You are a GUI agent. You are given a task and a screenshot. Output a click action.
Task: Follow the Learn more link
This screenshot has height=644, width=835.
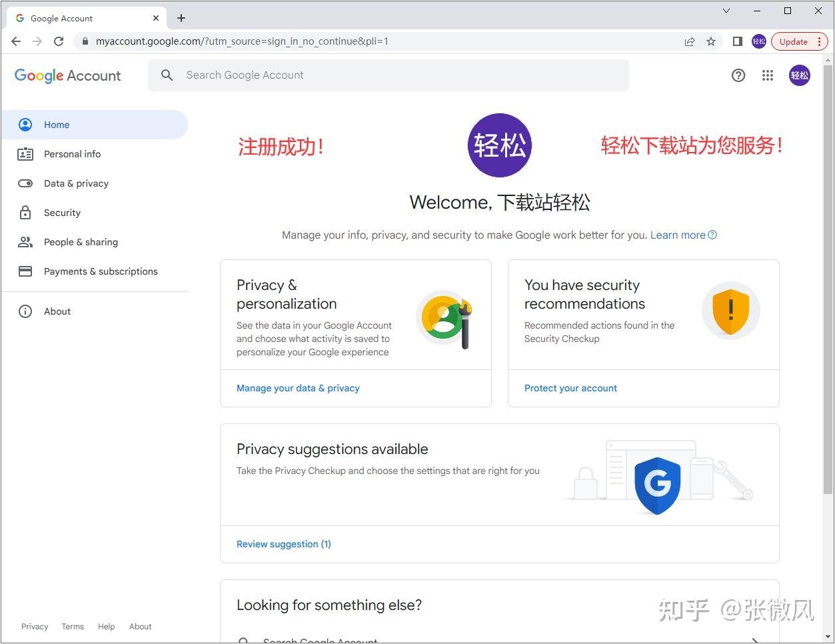683,235
